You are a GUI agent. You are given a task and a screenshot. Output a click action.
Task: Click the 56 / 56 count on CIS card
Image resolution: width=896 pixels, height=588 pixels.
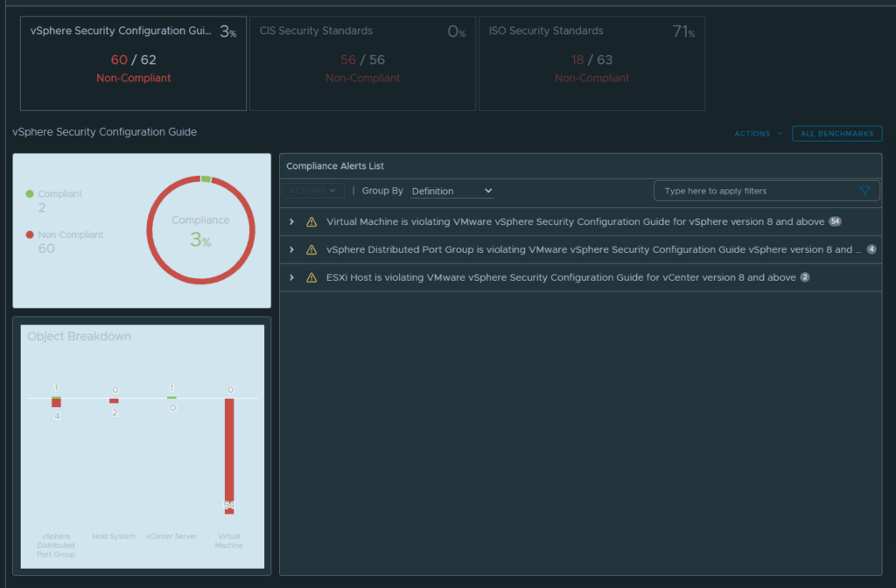[362, 60]
